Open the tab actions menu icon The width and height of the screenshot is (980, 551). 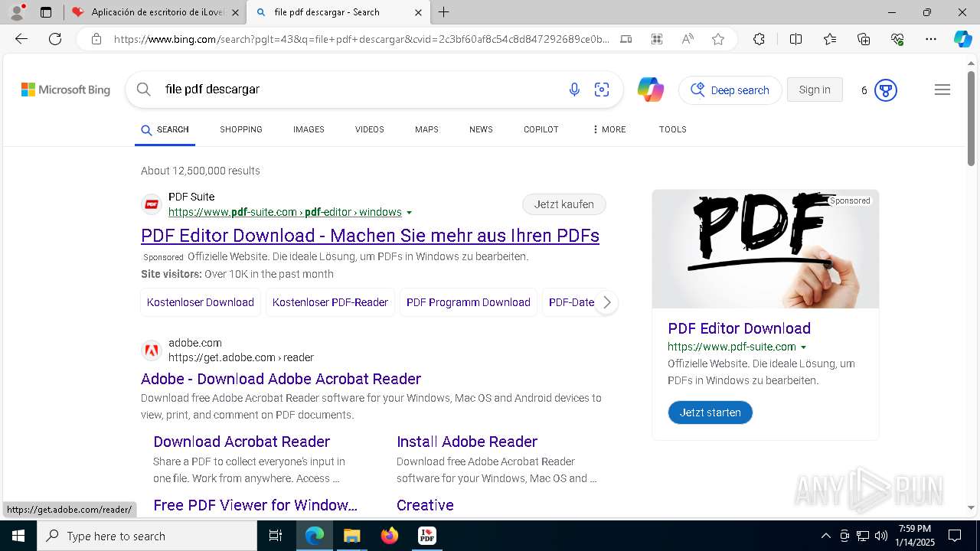click(x=46, y=12)
